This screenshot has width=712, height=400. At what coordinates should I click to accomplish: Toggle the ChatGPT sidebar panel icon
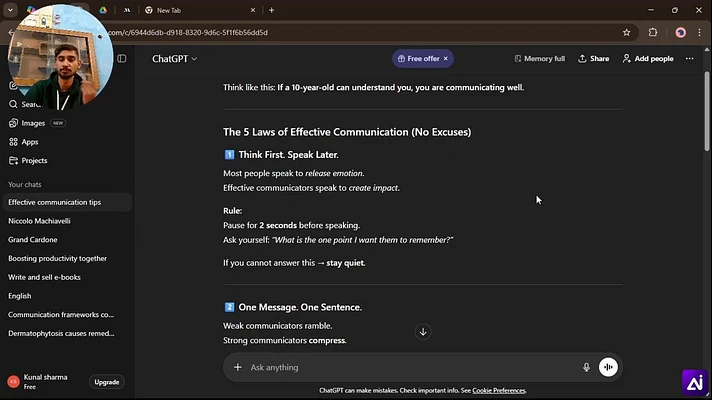pos(122,59)
